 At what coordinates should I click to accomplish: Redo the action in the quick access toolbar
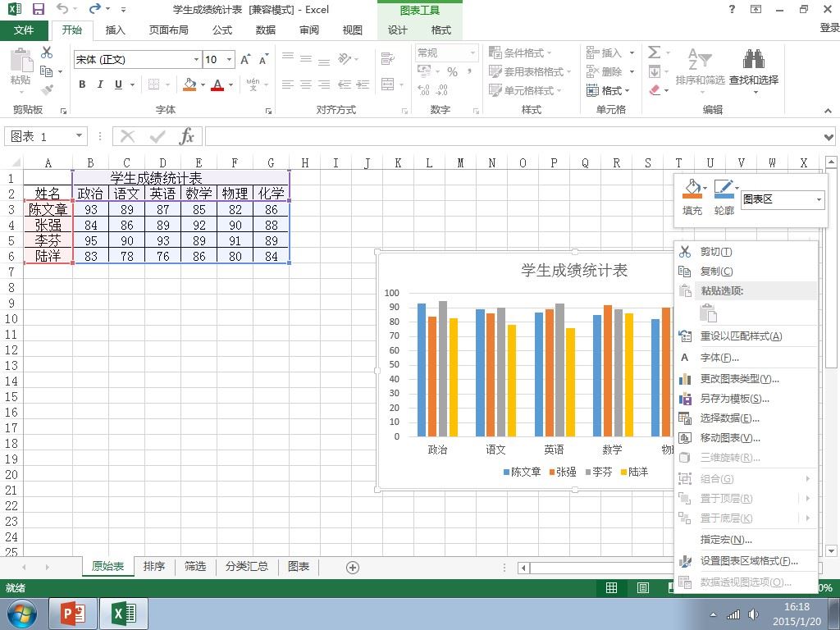[95, 9]
